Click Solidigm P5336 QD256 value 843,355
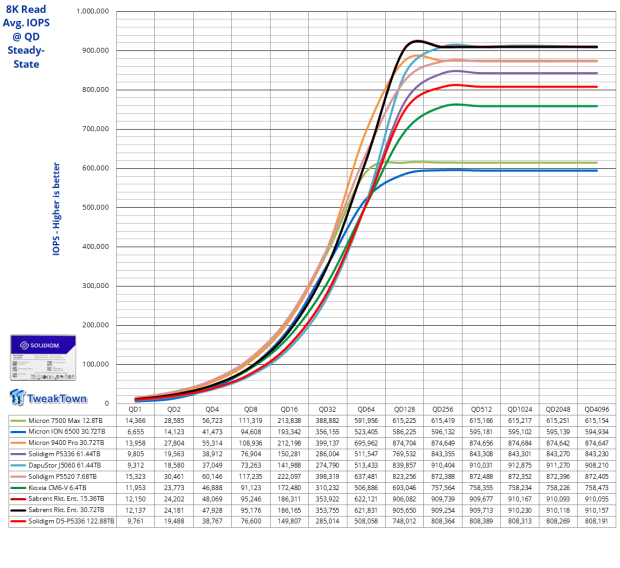 443,454
